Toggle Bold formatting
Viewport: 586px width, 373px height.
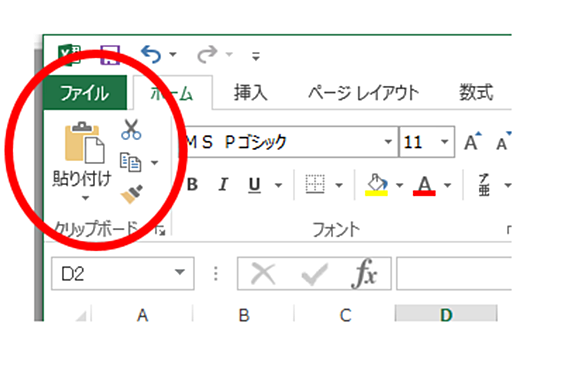point(192,184)
